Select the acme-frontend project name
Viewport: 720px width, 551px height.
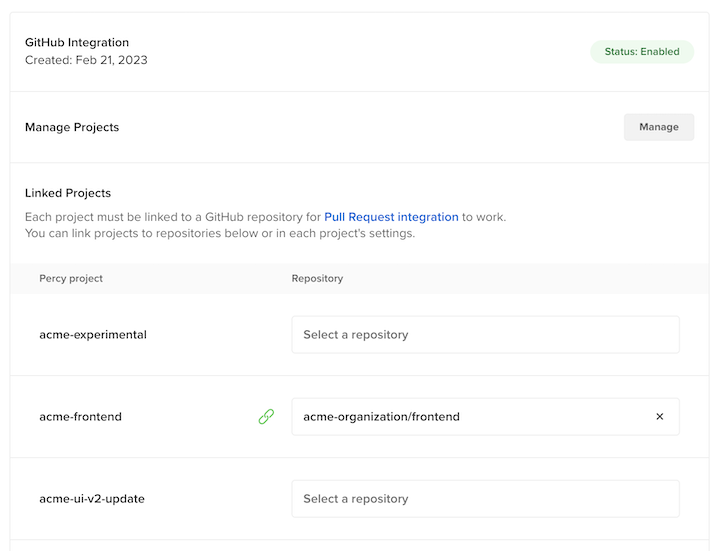(x=80, y=416)
